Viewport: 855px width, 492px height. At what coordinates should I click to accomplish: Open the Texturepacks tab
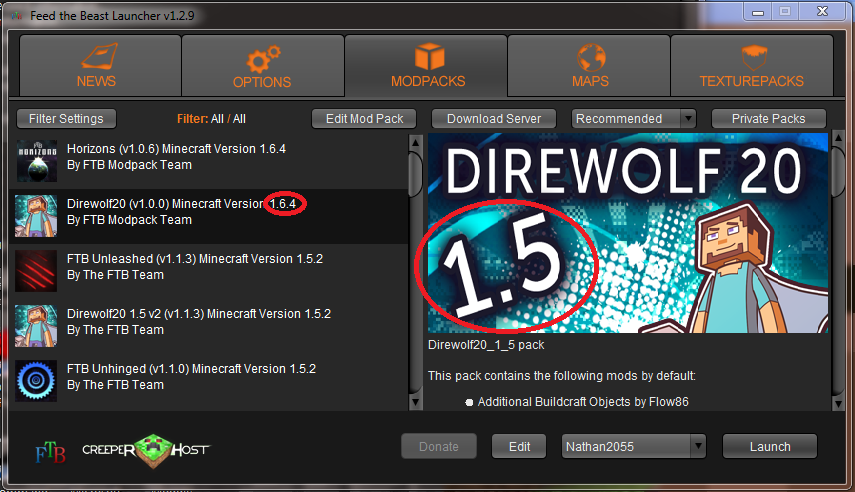751,66
